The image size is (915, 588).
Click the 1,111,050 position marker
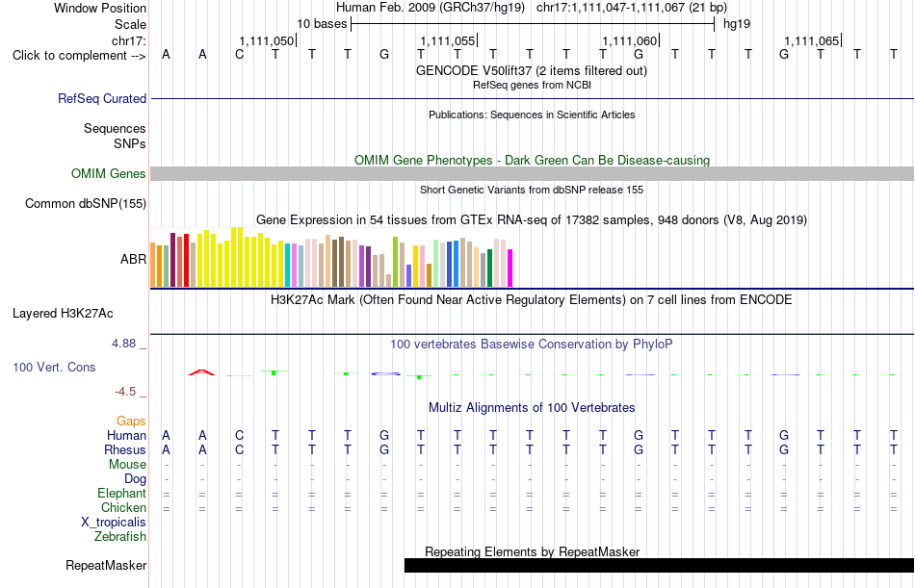coord(268,40)
